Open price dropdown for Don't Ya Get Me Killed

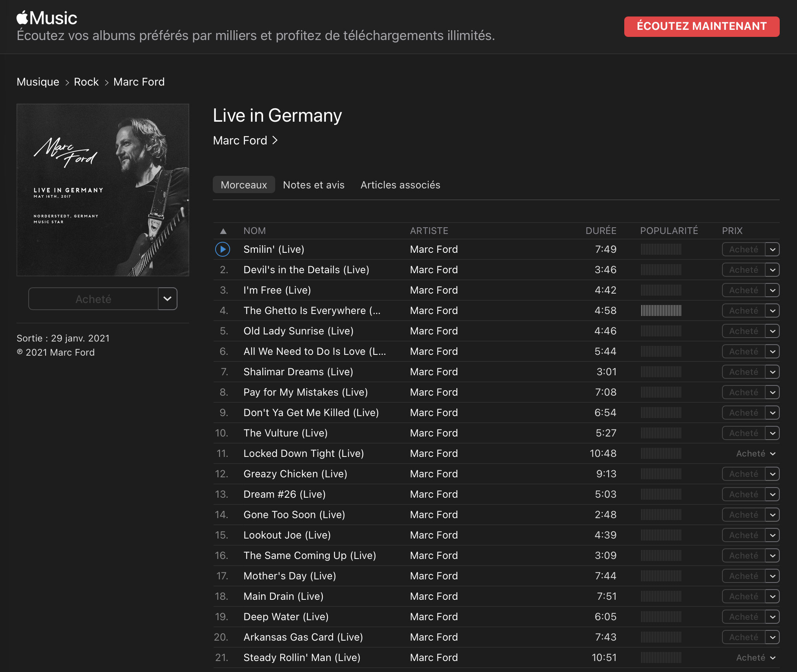click(772, 413)
